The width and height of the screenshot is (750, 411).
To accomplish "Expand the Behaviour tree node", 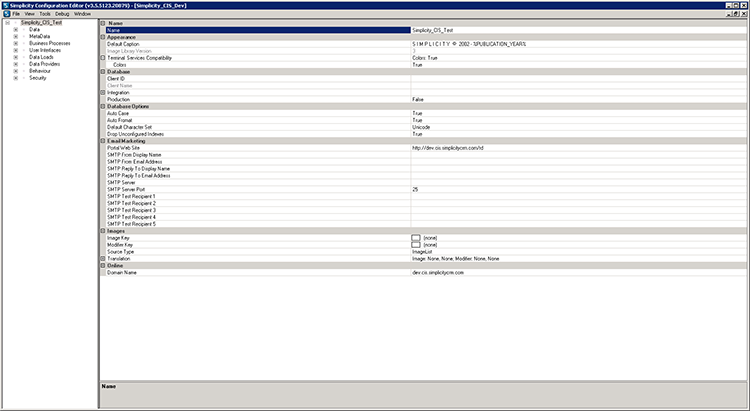I will tap(15, 71).
